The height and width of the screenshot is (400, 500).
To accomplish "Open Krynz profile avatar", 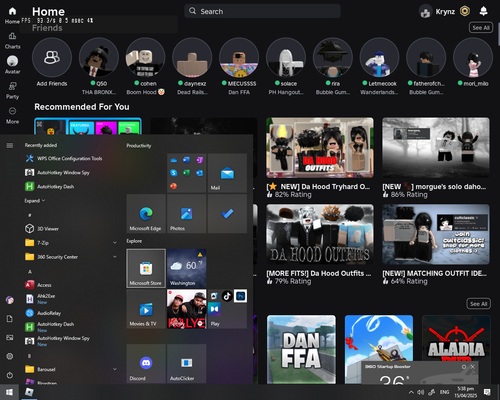I will point(425,12).
